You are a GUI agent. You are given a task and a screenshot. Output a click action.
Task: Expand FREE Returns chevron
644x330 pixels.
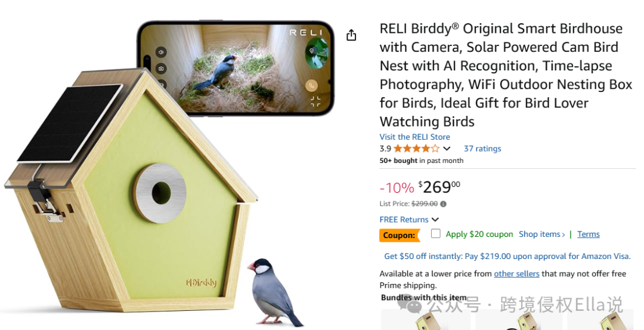(435, 220)
